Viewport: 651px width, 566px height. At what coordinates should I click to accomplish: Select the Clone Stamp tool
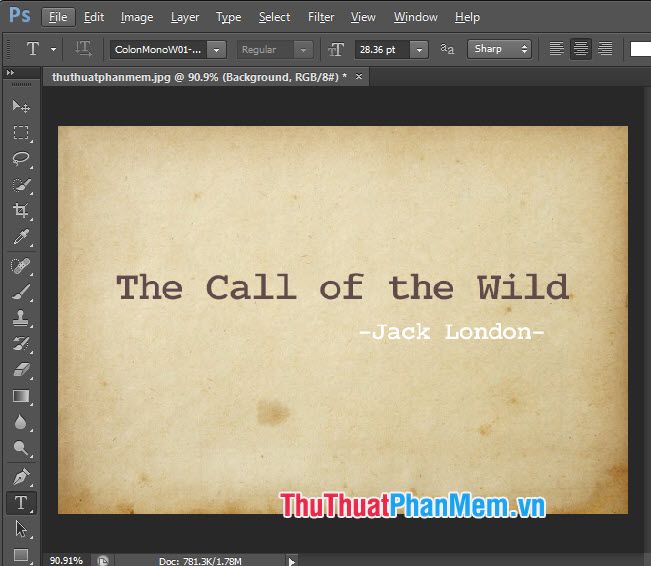21,318
